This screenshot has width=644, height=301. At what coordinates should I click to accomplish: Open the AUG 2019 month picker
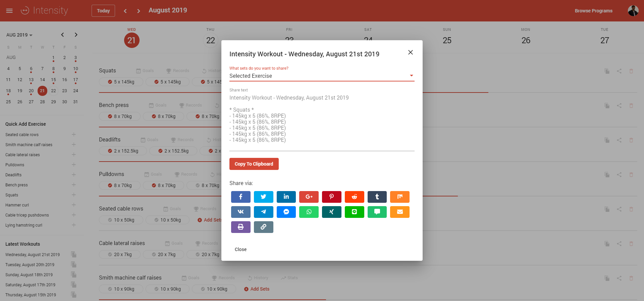pos(19,35)
